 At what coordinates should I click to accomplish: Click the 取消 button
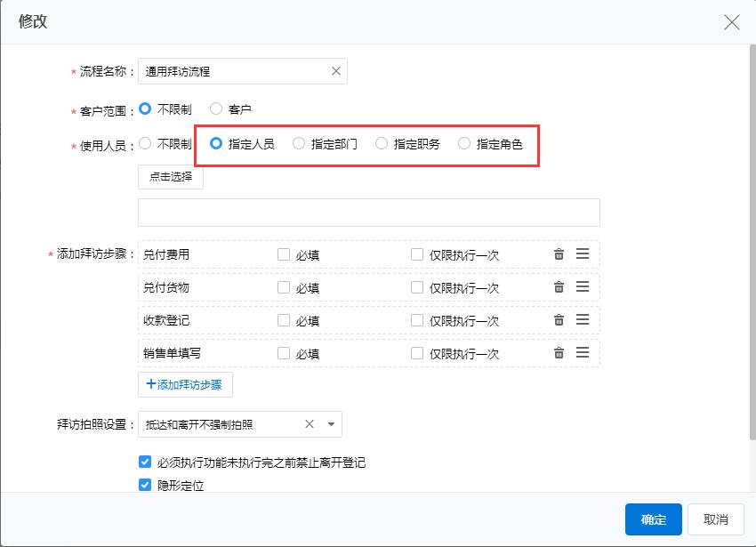715,519
